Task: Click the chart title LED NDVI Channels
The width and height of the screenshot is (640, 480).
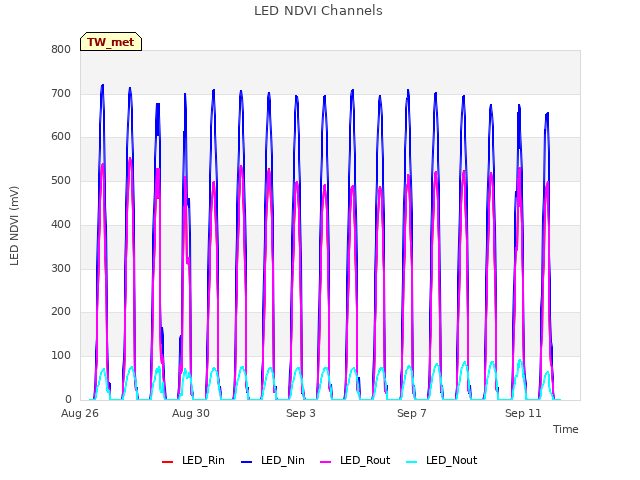Action: coord(318,11)
